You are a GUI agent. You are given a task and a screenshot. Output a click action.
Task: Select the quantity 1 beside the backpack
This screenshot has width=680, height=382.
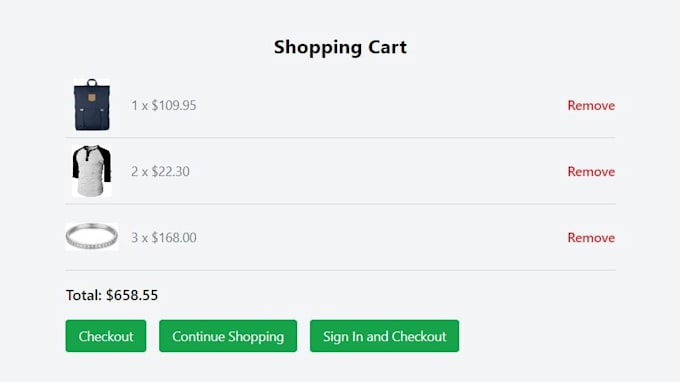pos(134,105)
